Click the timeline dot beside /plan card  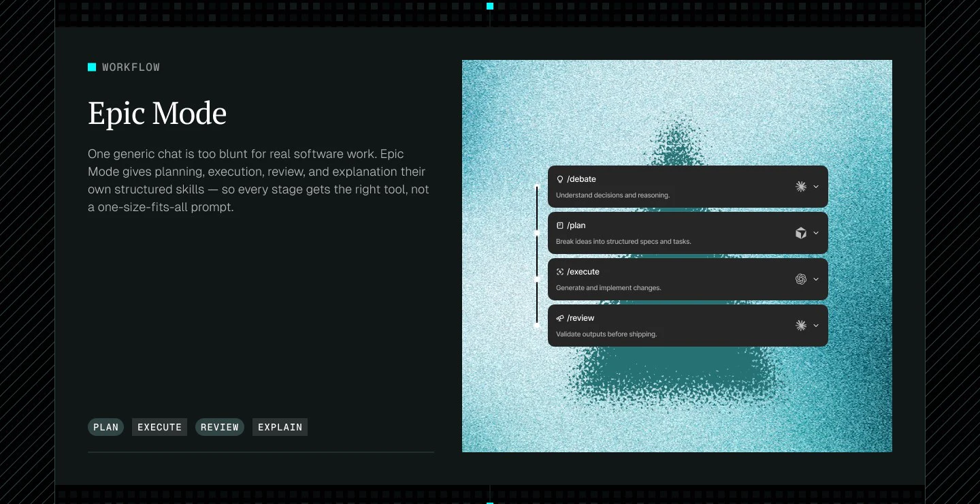pos(537,233)
